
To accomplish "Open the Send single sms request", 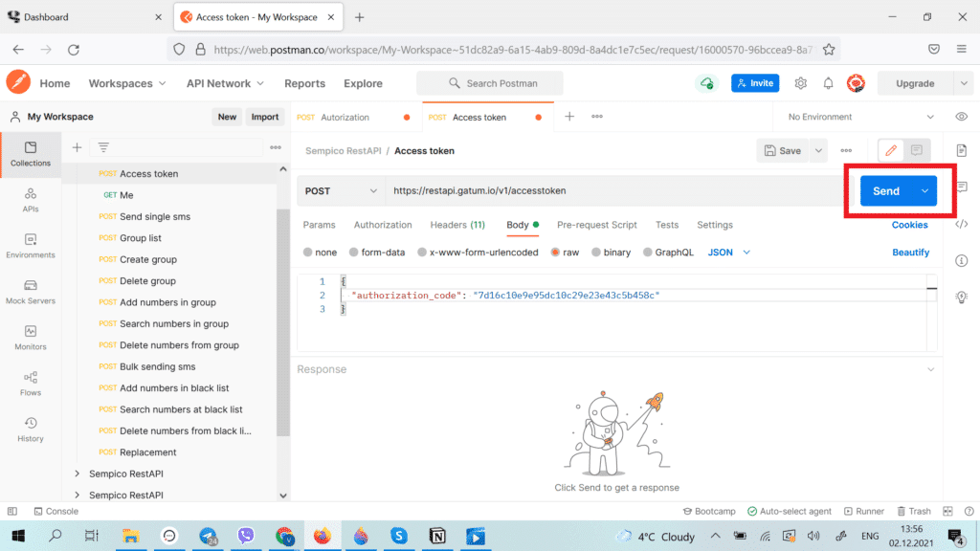I will (x=155, y=217).
